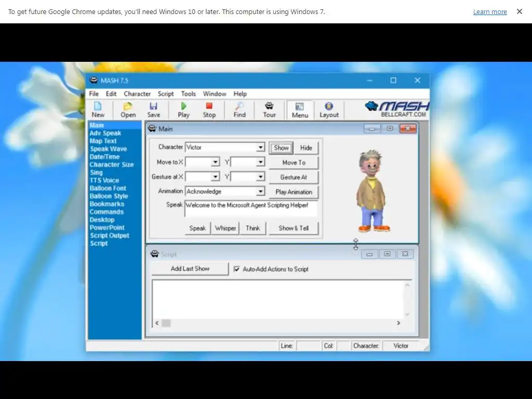
Task: Open the Find tool in the toolbar
Action: coord(239,110)
